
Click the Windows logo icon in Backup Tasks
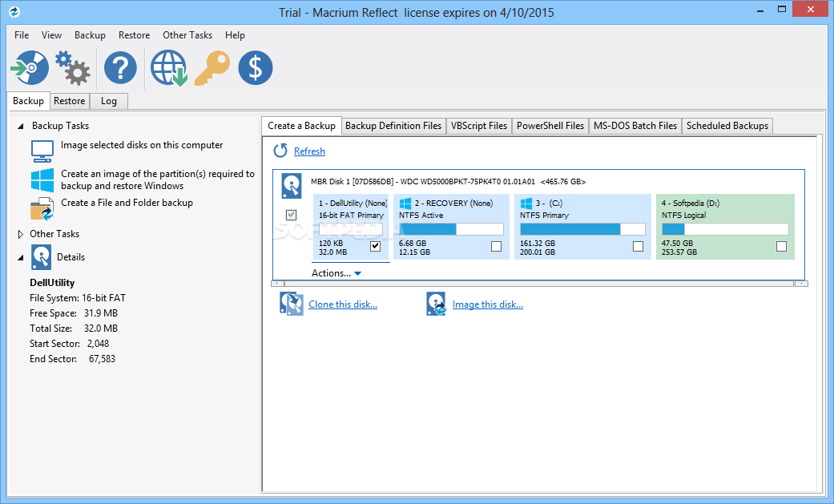pyautogui.click(x=42, y=180)
